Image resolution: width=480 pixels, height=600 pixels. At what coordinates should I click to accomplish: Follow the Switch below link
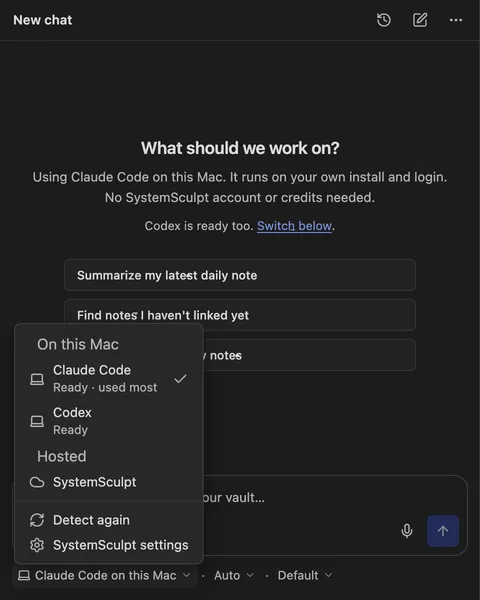[294, 226]
